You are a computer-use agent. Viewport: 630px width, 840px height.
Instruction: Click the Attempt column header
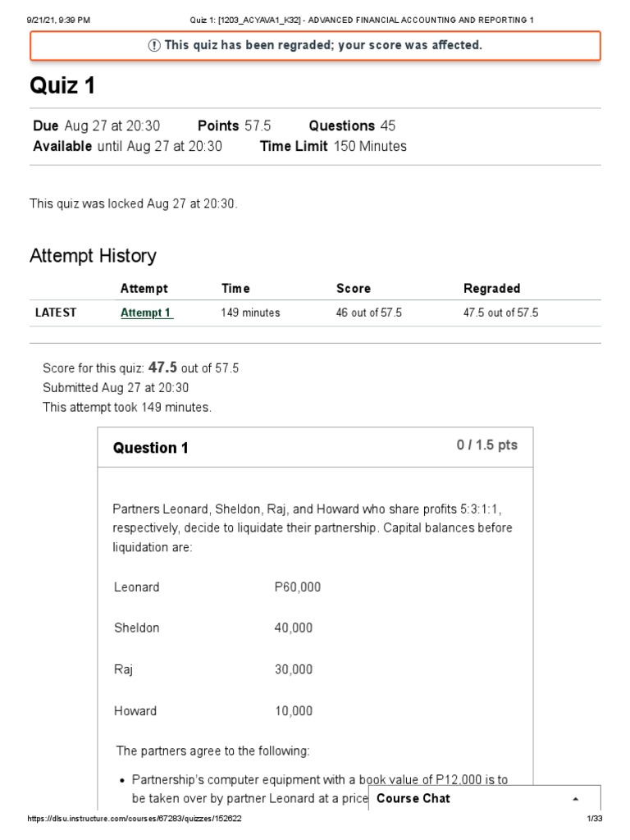click(144, 289)
